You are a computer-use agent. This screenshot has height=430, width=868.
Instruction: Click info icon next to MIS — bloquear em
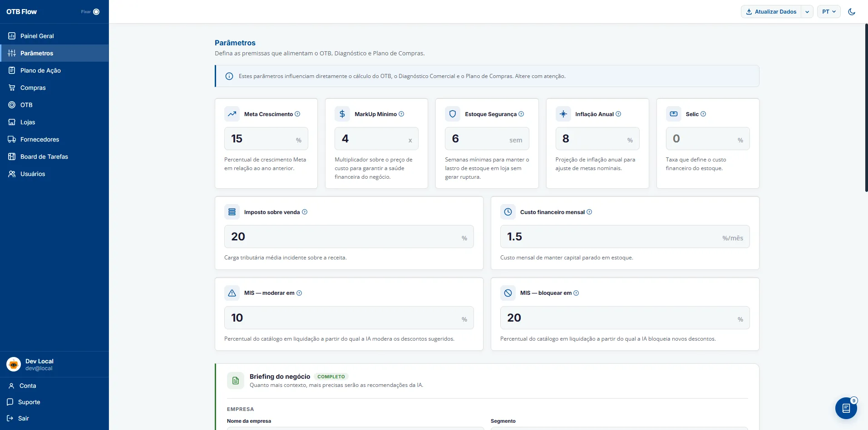click(576, 293)
